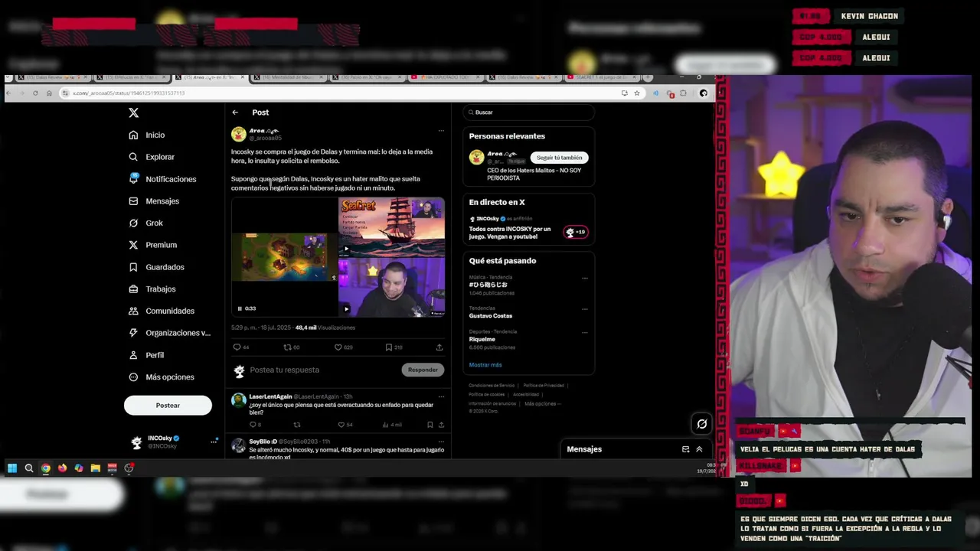980x551 pixels.
Task: Bookmark the page with the star icon
Action: pyautogui.click(x=637, y=93)
